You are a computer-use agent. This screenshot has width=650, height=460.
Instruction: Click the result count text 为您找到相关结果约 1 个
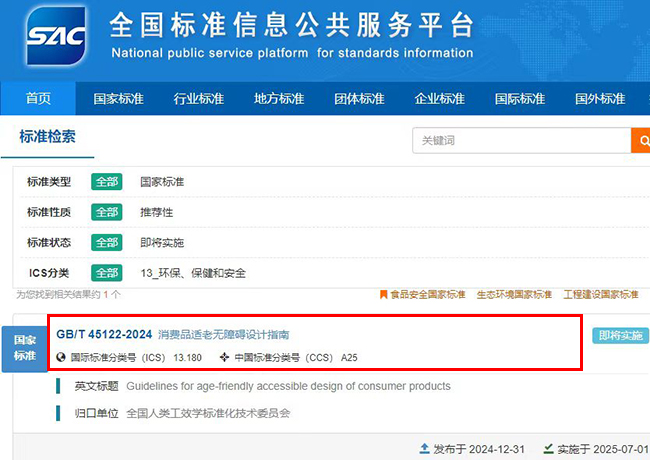pyautogui.click(x=68, y=295)
